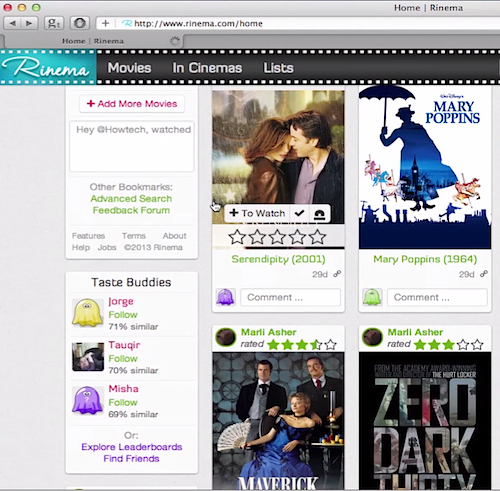The height and width of the screenshot is (491, 500).
Task: Open Mary Poppins (1964) title link
Action: pos(425,259)
